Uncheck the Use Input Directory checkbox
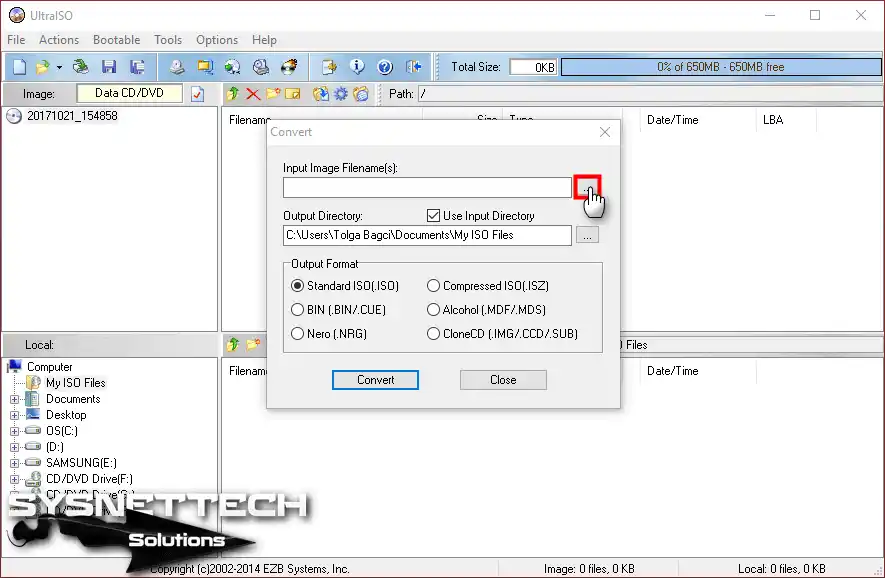The width and height of the screenshot is (885, 578). point(434,216)
